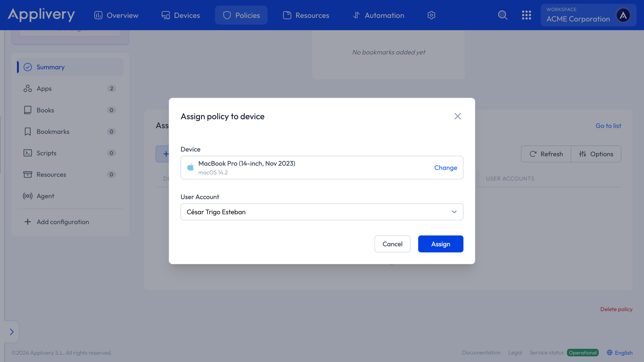This screenshot has height=362, width=644.
Task: Click the Applivery logo
Action: 41,15
